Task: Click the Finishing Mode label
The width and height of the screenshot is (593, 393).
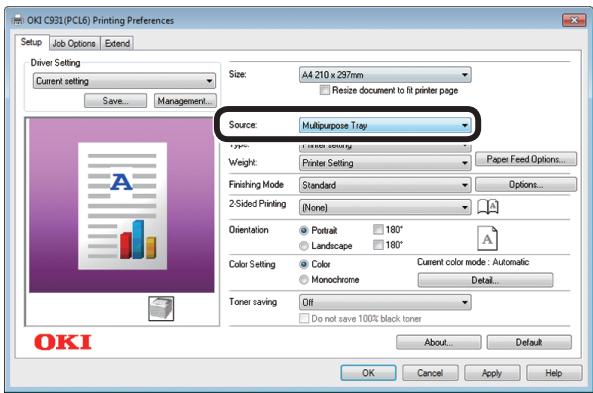Action: 256,184
